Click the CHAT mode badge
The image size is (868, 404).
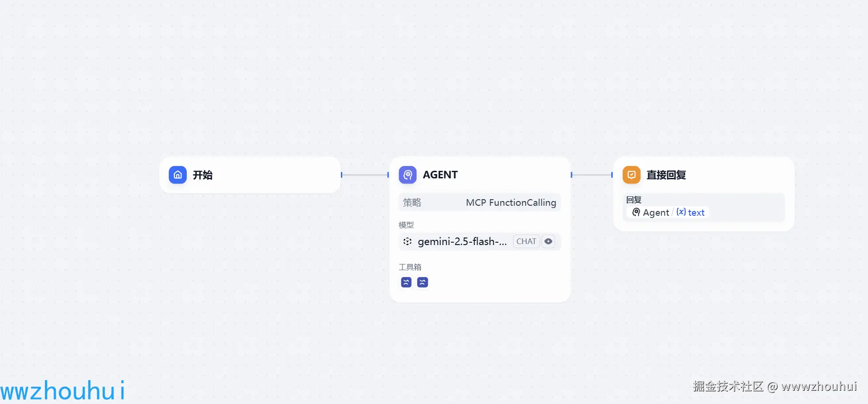[x=526, y=242]
